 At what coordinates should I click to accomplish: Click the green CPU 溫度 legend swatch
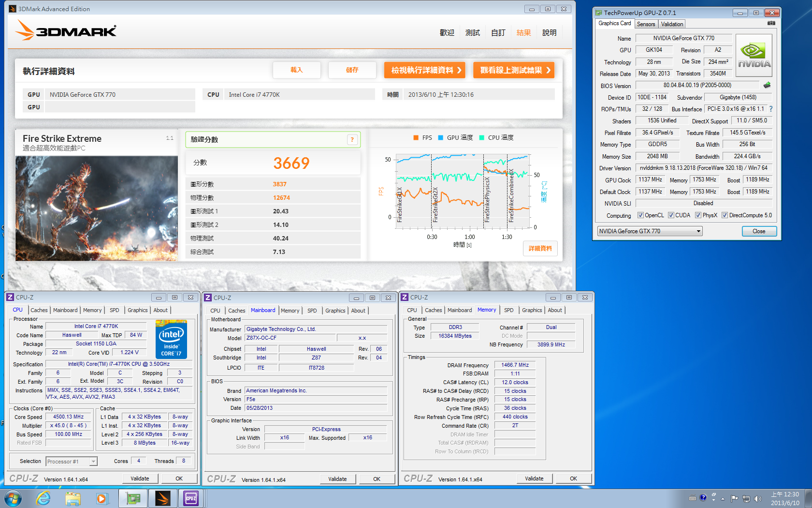482,138
